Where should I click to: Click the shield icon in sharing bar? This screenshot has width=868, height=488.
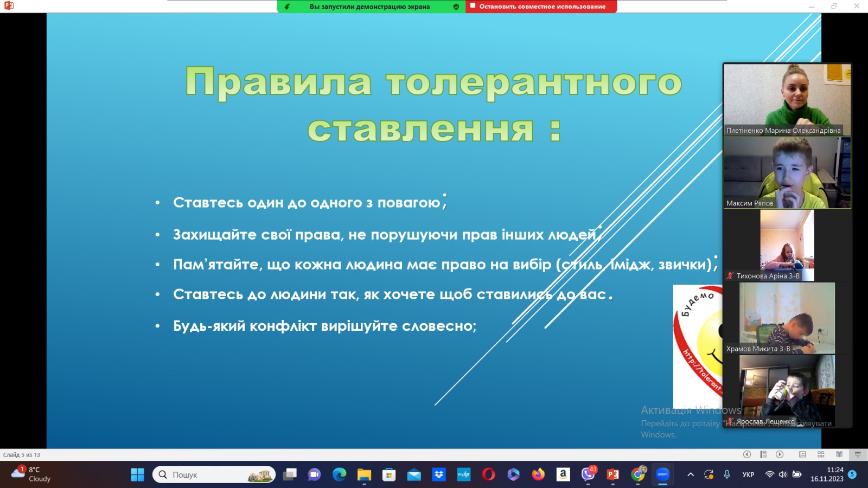click(x=456, y=7)
